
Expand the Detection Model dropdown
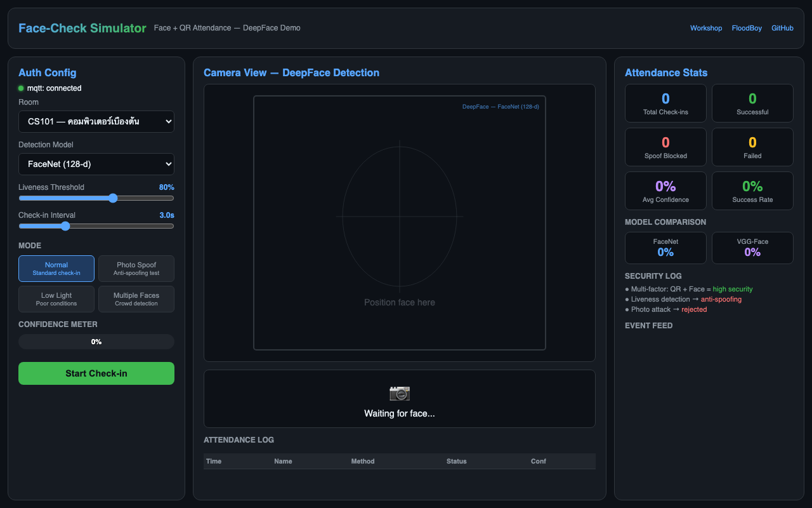[x=96, y=164]
